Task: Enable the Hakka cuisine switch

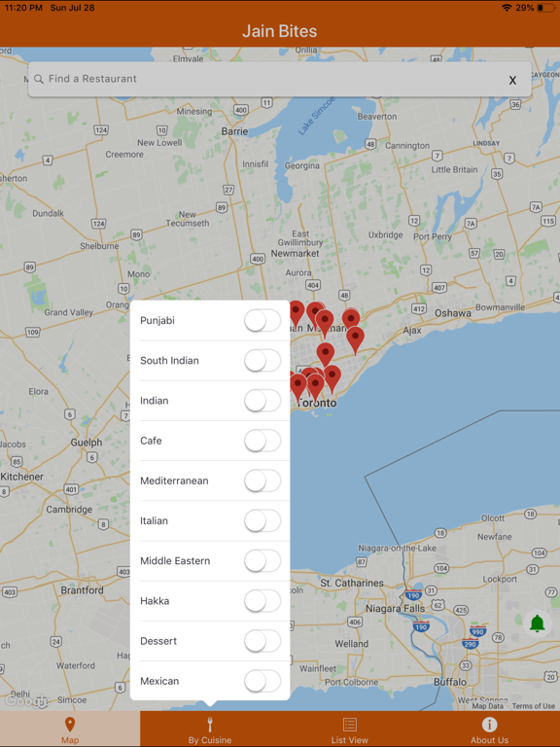Action: coord(262,601)
